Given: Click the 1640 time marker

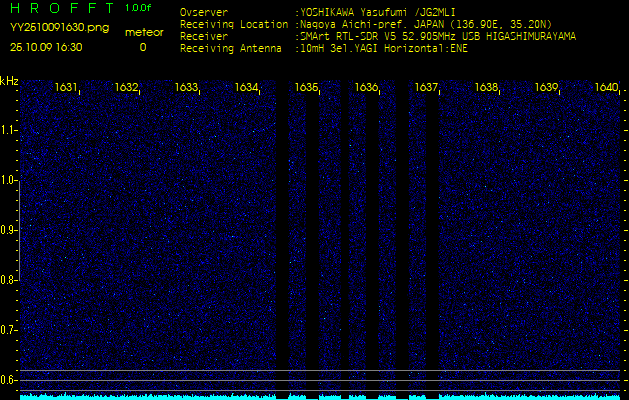Looking at the screenshot, I should 606,87.
